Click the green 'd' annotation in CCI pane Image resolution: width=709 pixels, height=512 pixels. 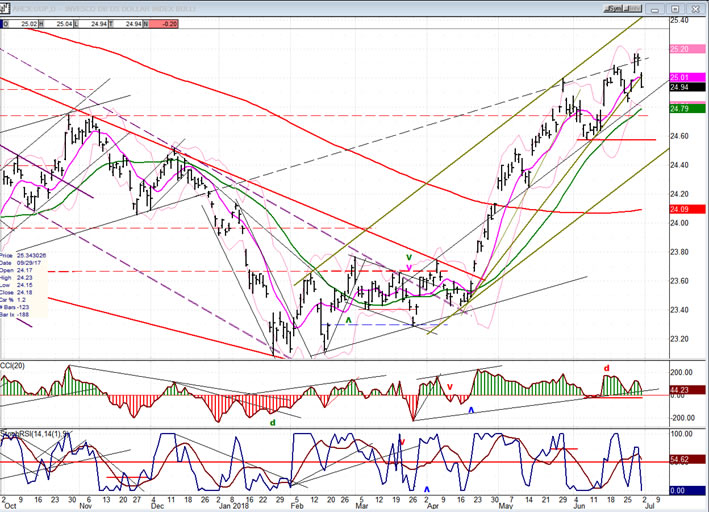(273, 423)
